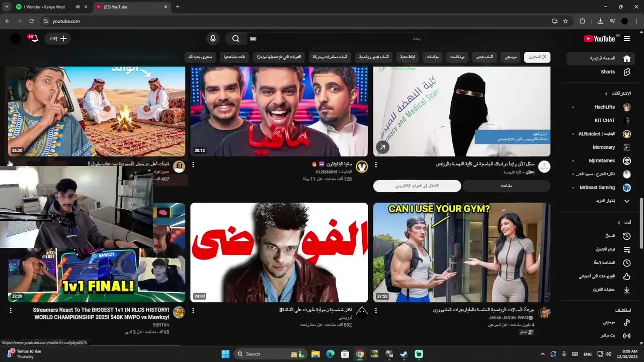Select the Video games filter chip
This screenshot has height=362, width=644.
tap(484, 57)
